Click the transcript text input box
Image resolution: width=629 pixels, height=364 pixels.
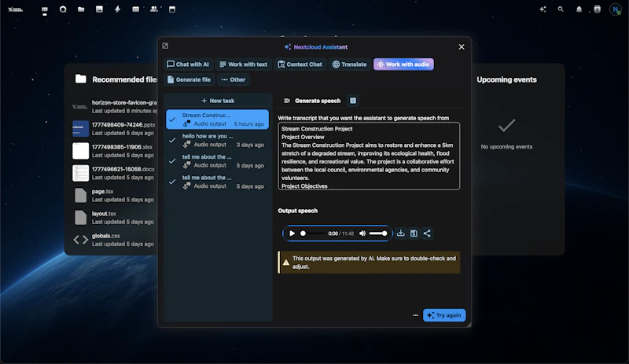(369, 156)
